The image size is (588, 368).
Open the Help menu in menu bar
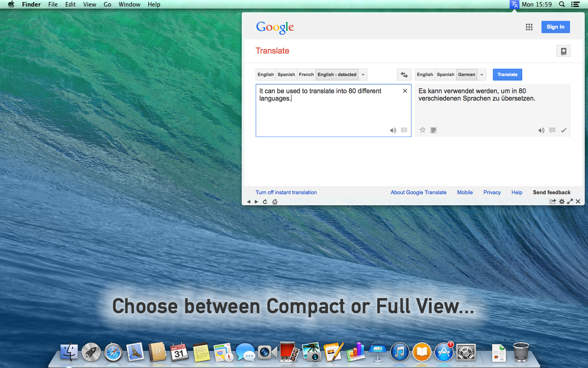click(x=154, y=4)
